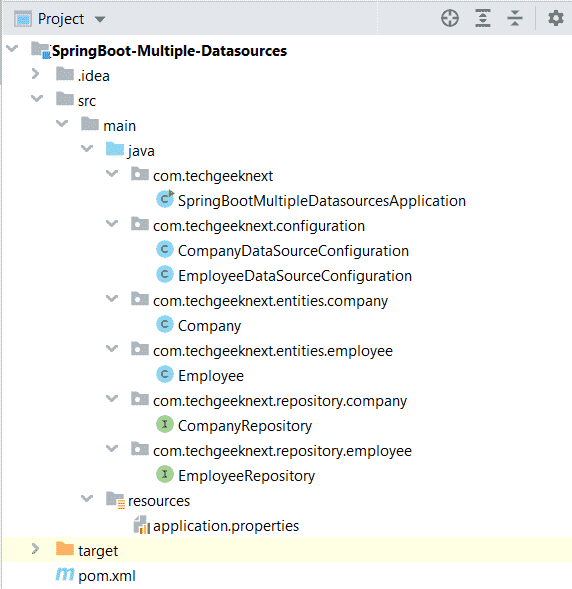572x589 pixels.
Task: Select the EmployeeRepository interface
Action: click(246, 476)
